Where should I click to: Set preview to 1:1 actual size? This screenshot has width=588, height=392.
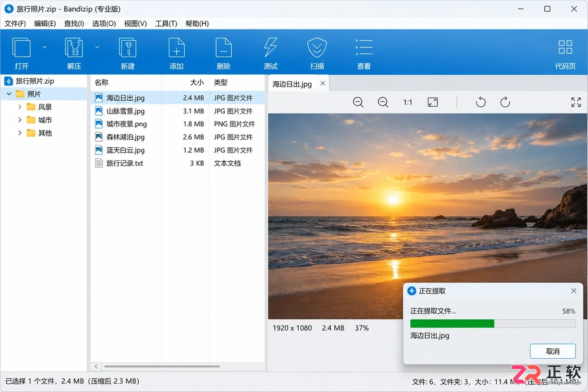click(x=408, y=102)
